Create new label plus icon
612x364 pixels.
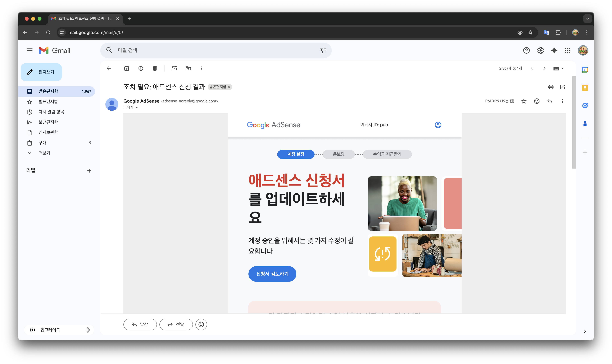point(89,171)
